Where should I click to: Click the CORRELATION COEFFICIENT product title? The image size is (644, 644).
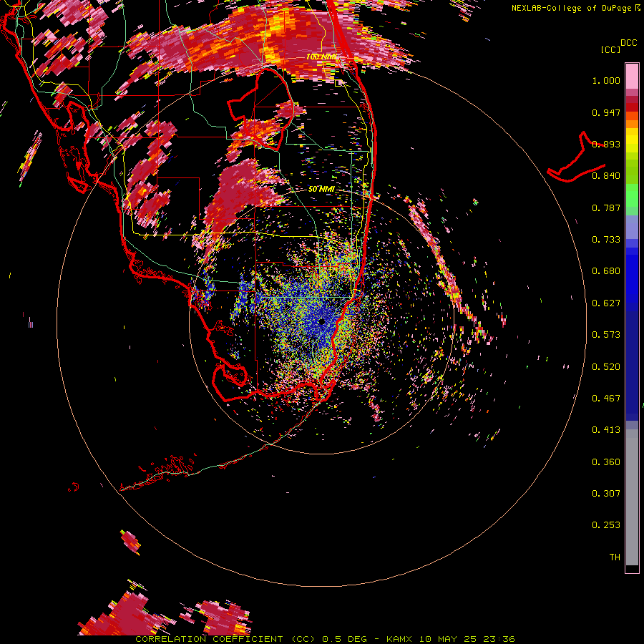(209, 639)
